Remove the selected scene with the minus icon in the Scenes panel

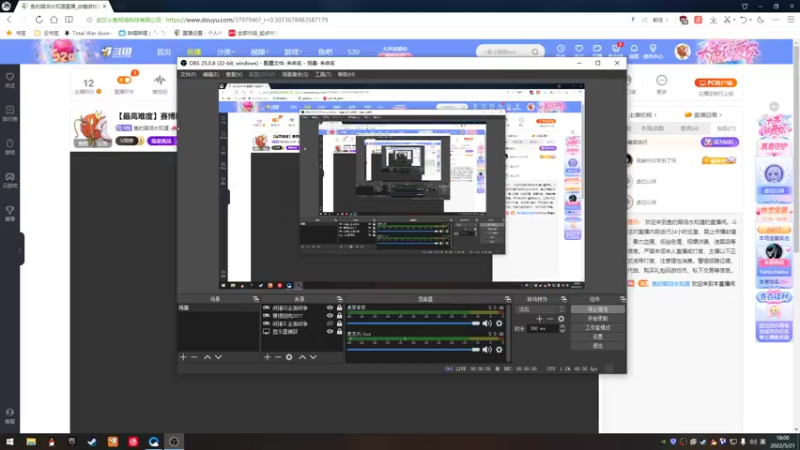(x=194, y=357)
